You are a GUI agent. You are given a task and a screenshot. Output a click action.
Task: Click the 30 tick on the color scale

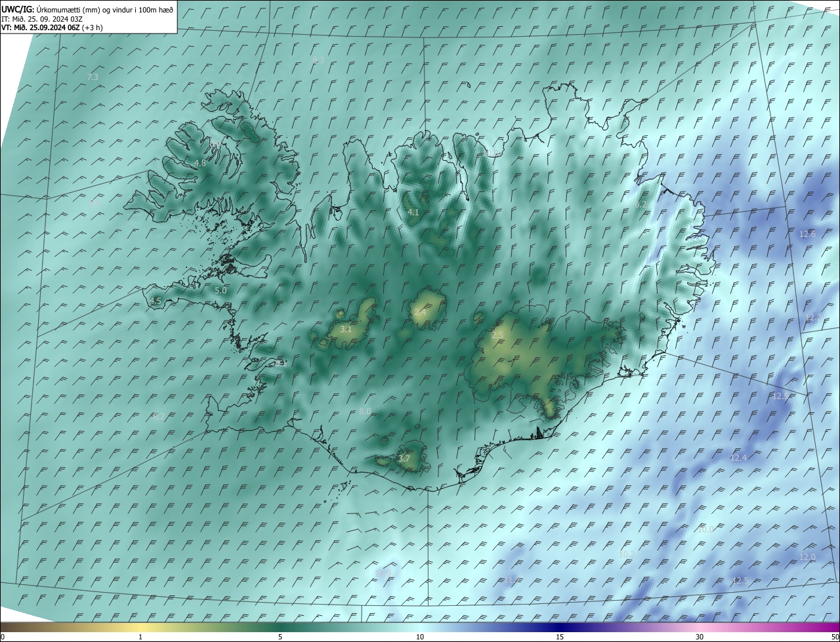[700, 637]
